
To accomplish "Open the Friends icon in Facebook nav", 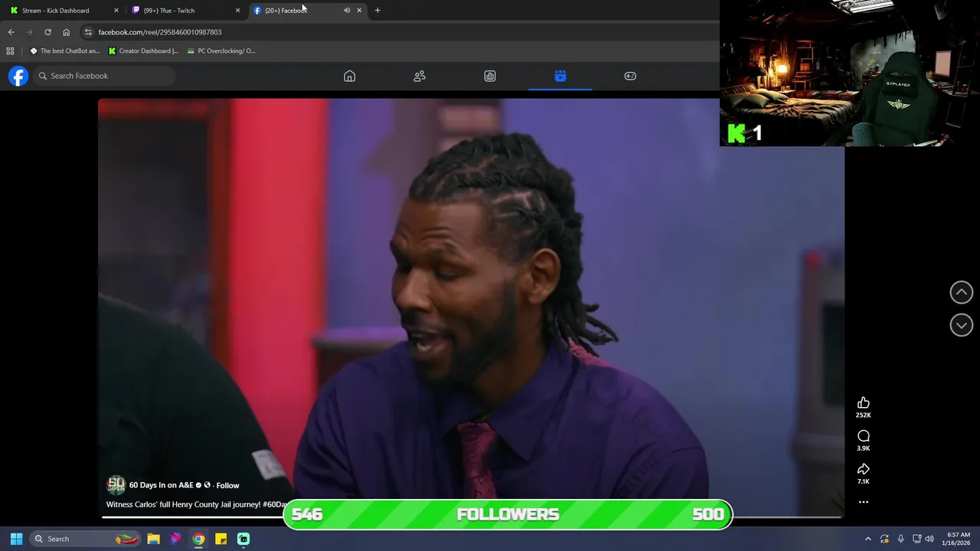I will click(x=420, y=76).
